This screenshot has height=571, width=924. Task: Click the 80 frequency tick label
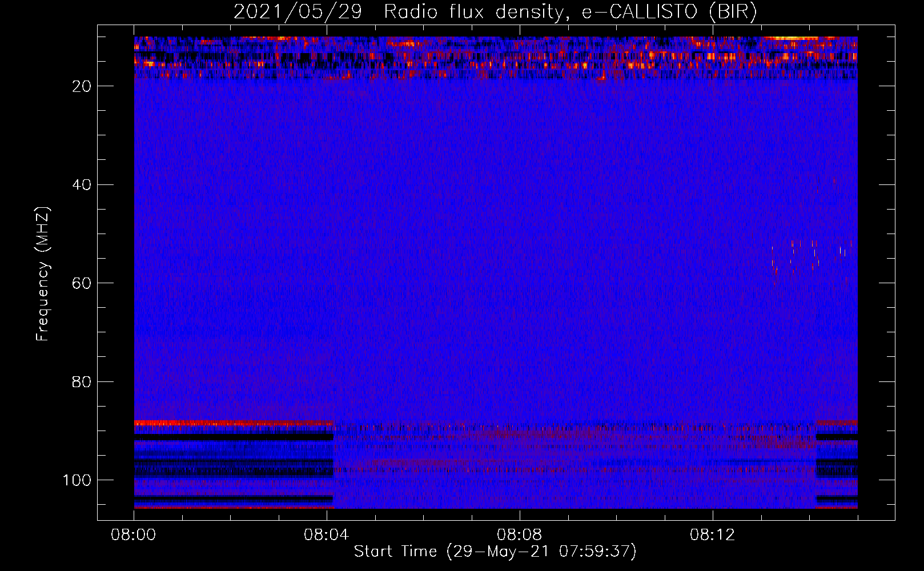coord(82,381)
